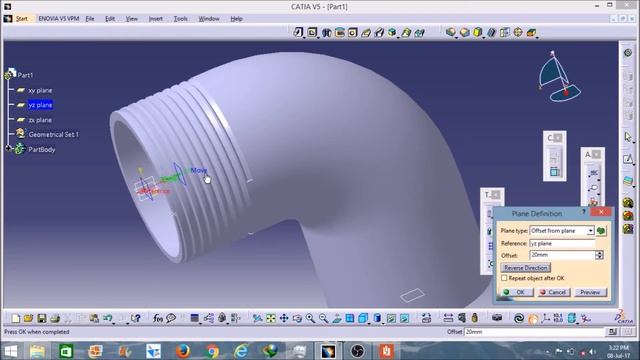Click the Zoom In magnifier icon

click(310, 318)
